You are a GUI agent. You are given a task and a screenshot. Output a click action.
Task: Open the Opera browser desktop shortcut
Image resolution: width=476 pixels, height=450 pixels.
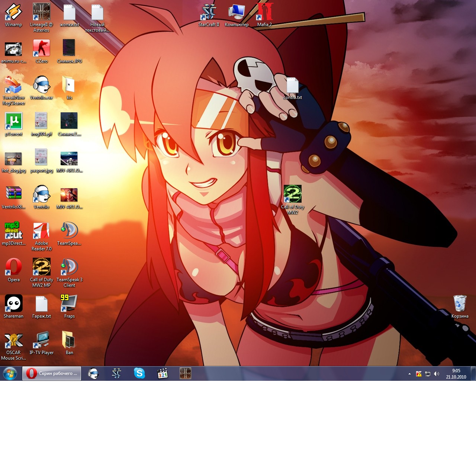coord(14,267)
